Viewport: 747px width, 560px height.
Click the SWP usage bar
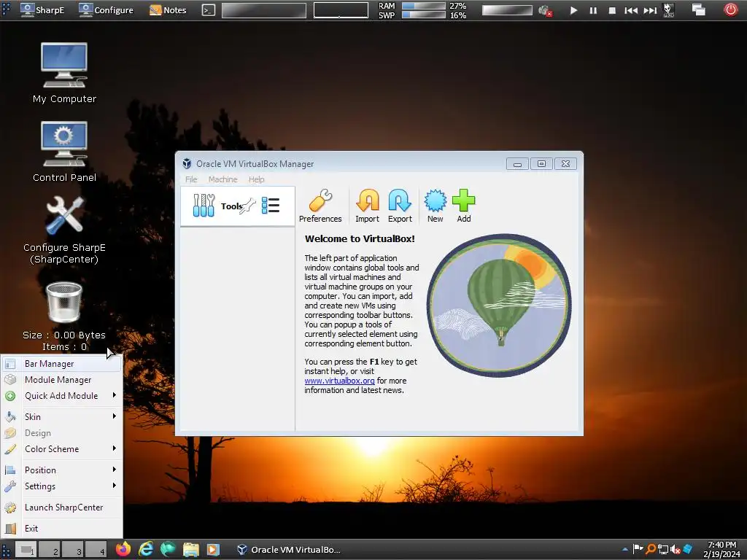click(424, 15)
